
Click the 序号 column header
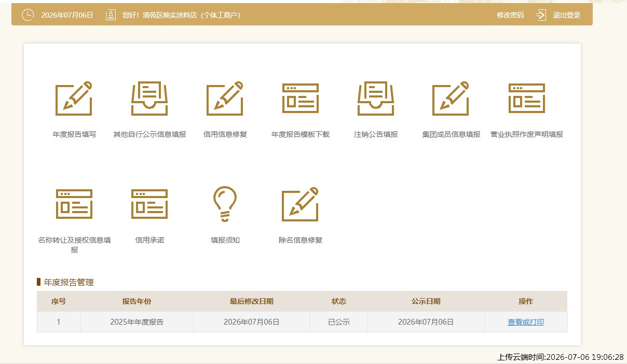(x=59, y=301)
